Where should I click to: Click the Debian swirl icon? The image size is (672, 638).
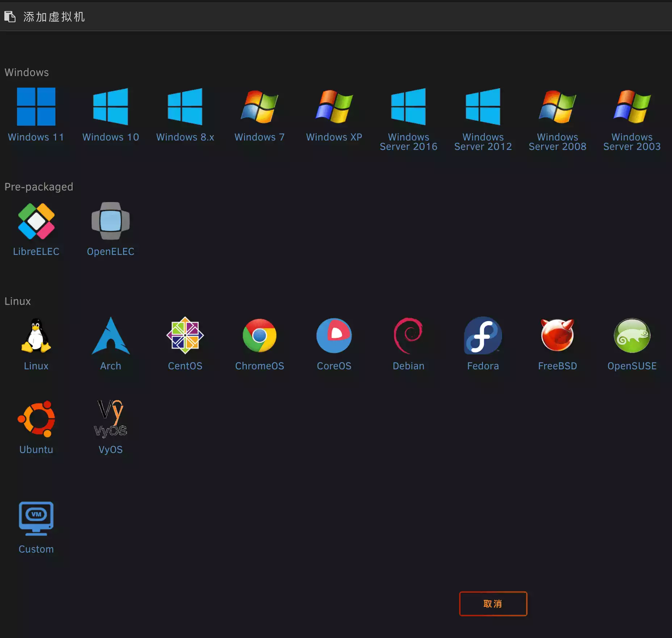408,336
